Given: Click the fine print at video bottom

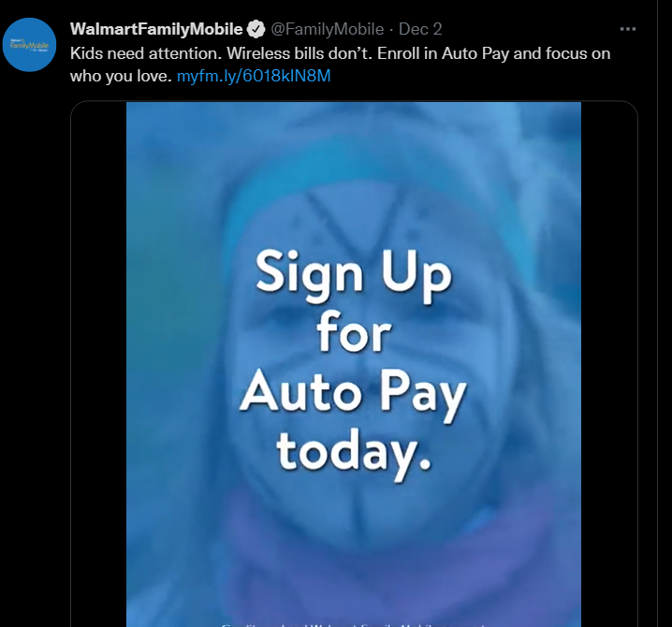Looking at the screenshot, I should (x=354, y=624).
